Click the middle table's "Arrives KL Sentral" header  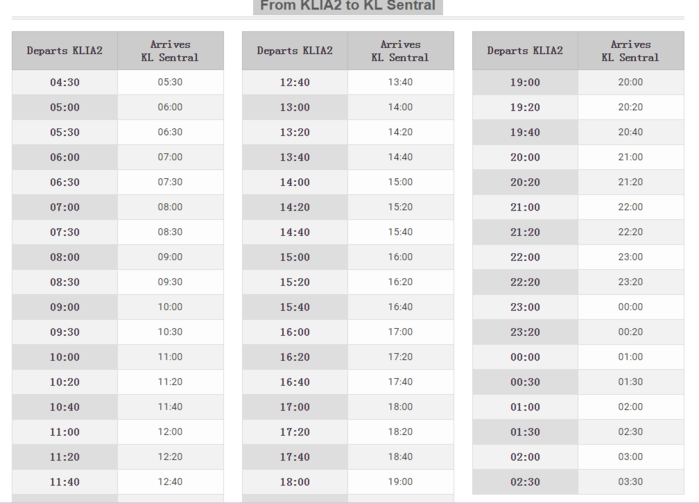pyautogui.click(x=400, y=51)
